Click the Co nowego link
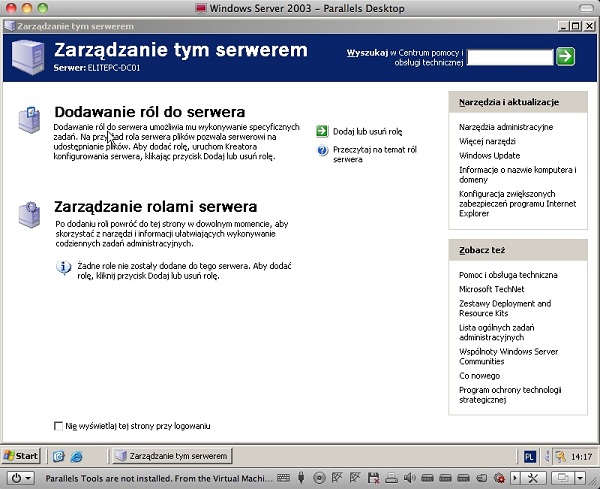Viewport: 600px width, 489px height. tap(479, 376)
